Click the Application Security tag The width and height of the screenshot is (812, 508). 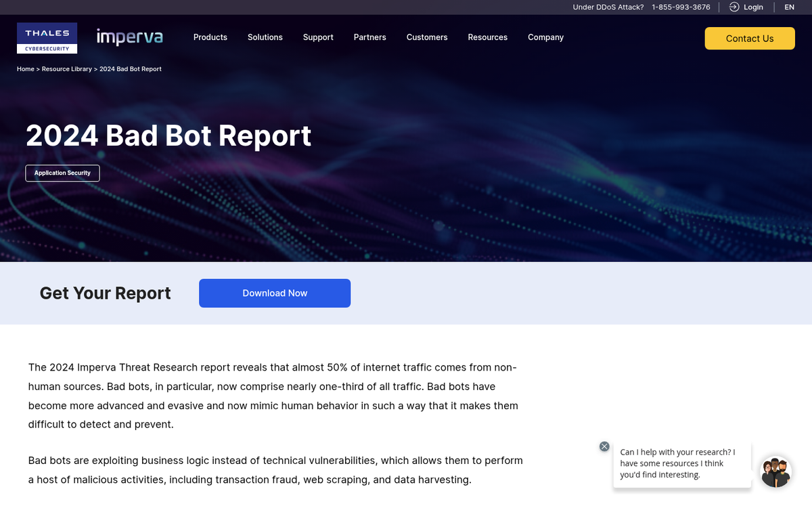(62, 173)
